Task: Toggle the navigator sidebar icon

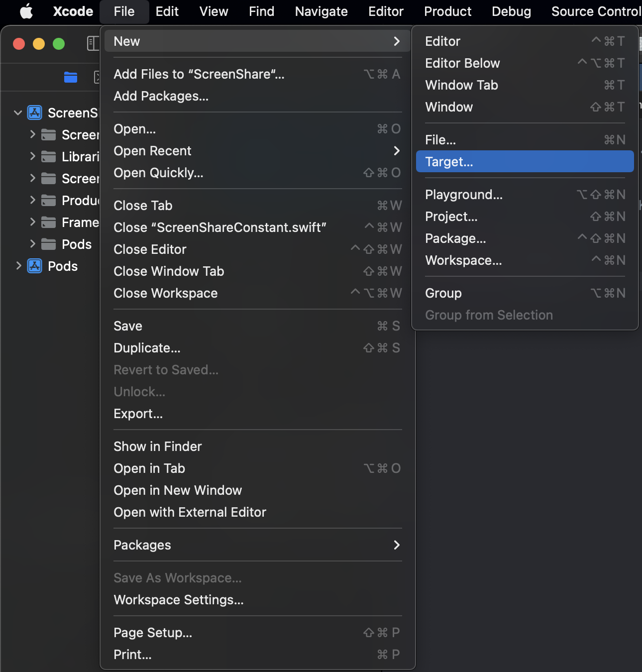Action: tap(93, 43)
